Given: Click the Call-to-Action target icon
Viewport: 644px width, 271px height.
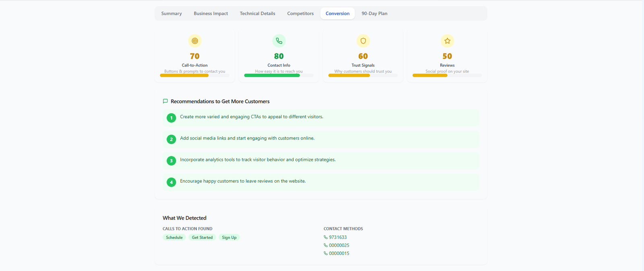Looking at the screenshot, I should [195, 41].
